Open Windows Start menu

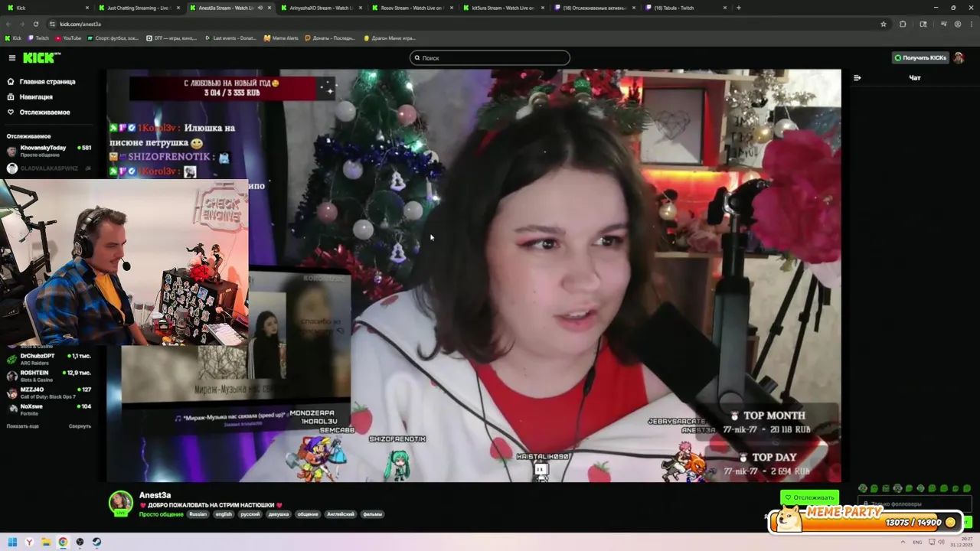click(12, 542)
